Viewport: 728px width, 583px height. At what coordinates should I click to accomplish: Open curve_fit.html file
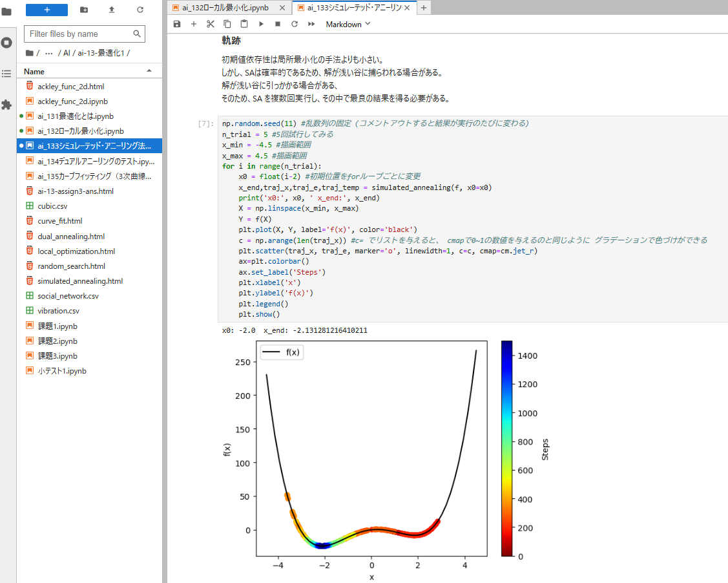(90, 220)
